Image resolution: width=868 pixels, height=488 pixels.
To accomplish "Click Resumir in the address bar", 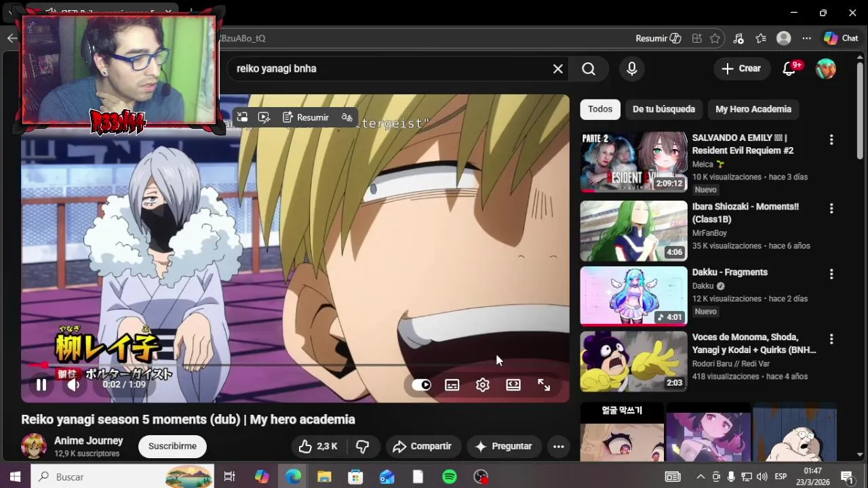I will pos(658,39).
